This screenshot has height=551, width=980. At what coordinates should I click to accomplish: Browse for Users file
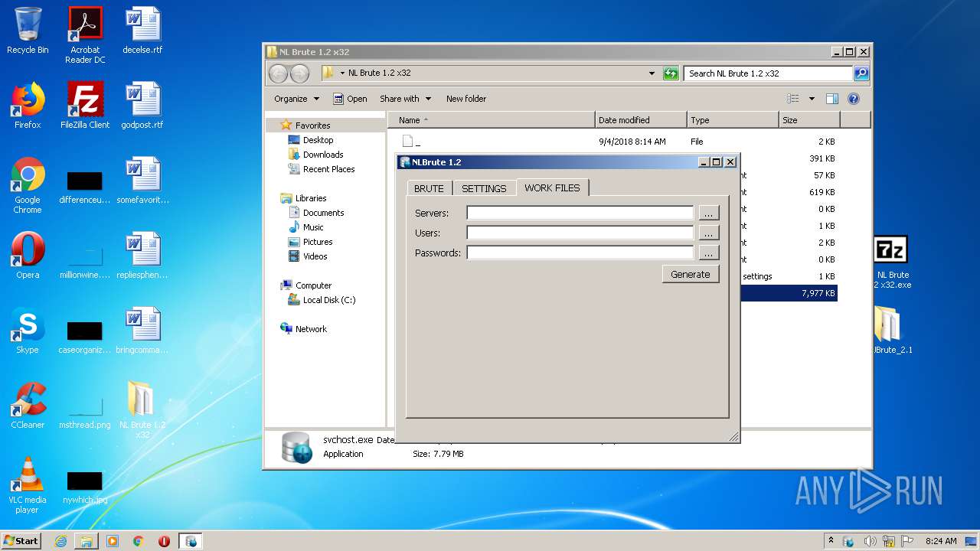(x=709, y=233)
